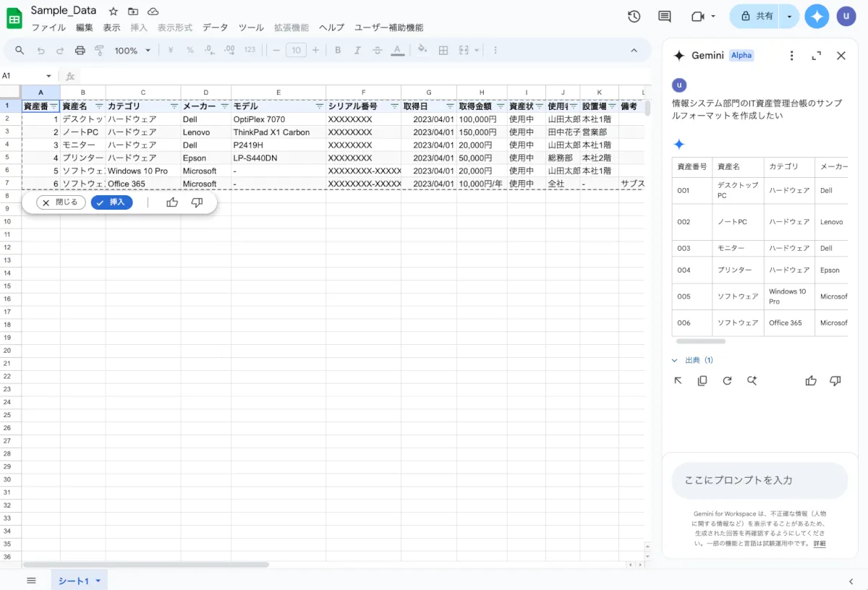The image size is (868, 590).
Task: Open the comments history icon
Action: 664,16
